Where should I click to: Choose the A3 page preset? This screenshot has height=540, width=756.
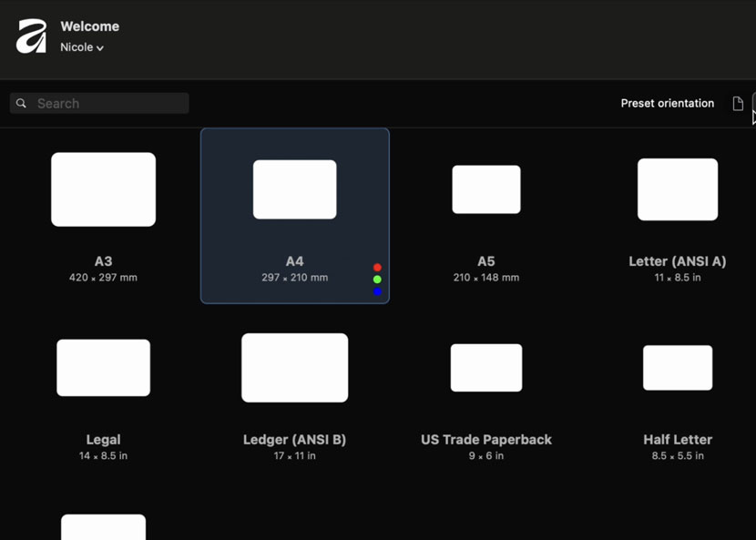[x=103, y=216]
